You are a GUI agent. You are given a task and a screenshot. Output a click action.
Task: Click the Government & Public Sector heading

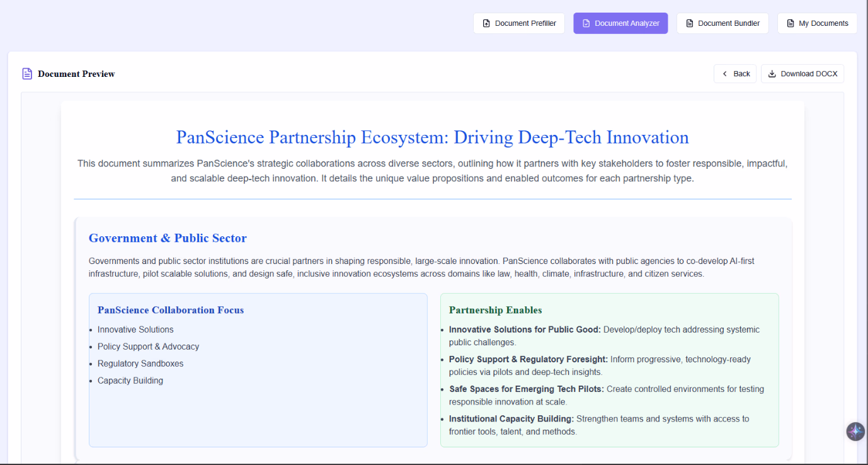click(168, 238)
